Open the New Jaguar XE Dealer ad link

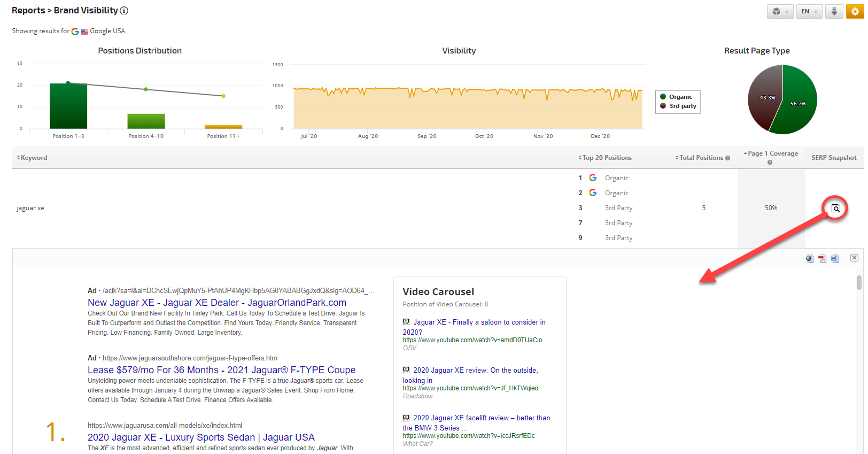pyautogui.click(x=216, y=303)
